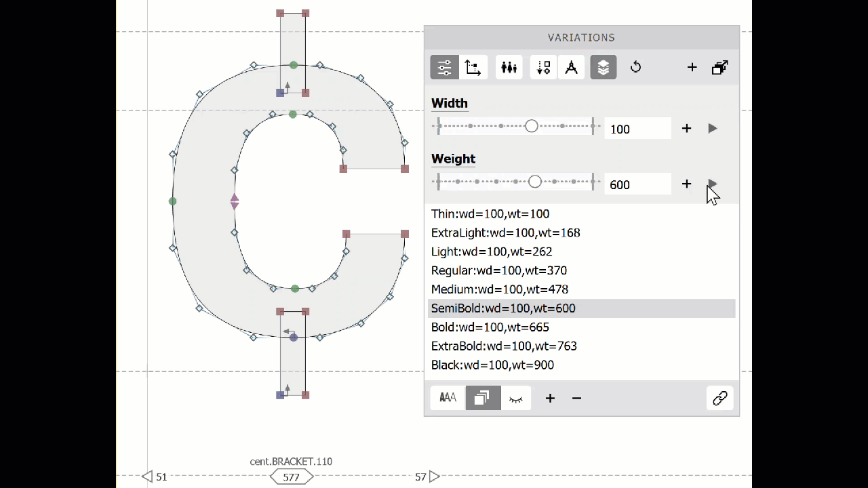Click the left sidebearing arrow icon
Viewport: 868px width, 488px height.
point(147,476)
